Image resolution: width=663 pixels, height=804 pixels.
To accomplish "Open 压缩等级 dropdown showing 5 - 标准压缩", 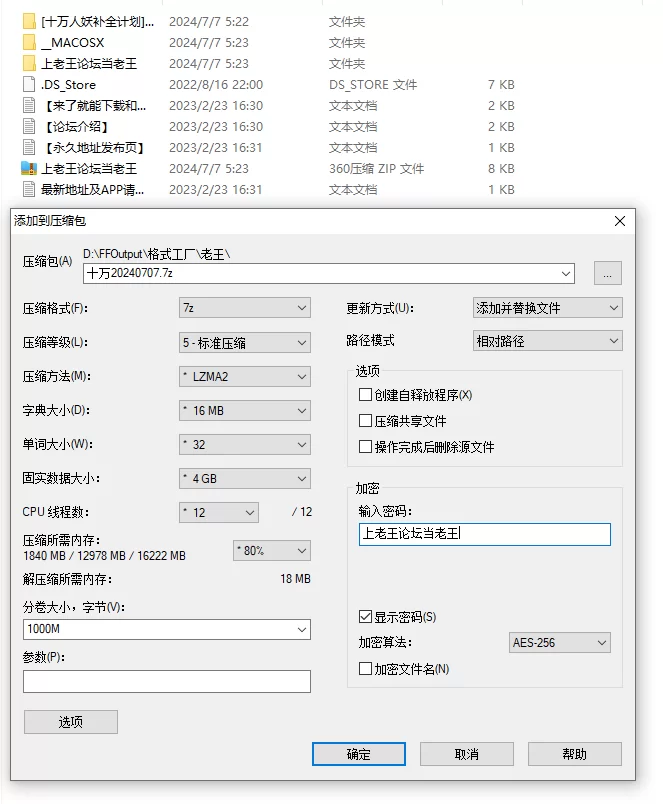I will click(x=245, y=343).
